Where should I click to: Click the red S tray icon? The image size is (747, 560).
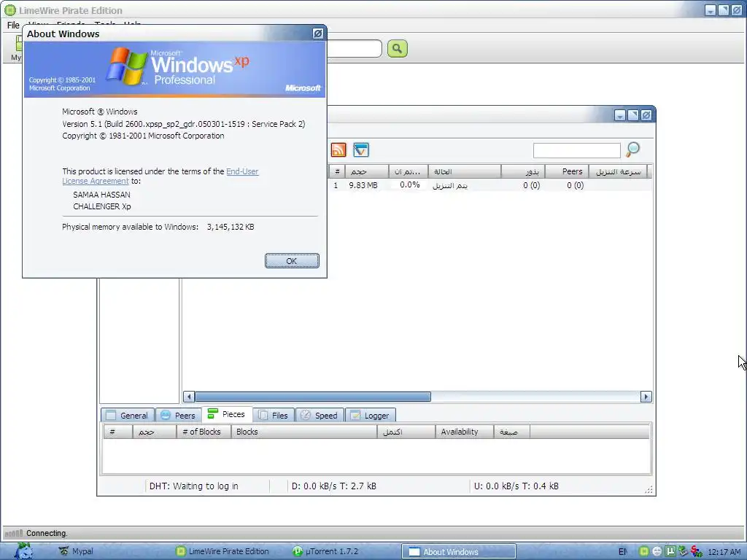coord(696,551)
